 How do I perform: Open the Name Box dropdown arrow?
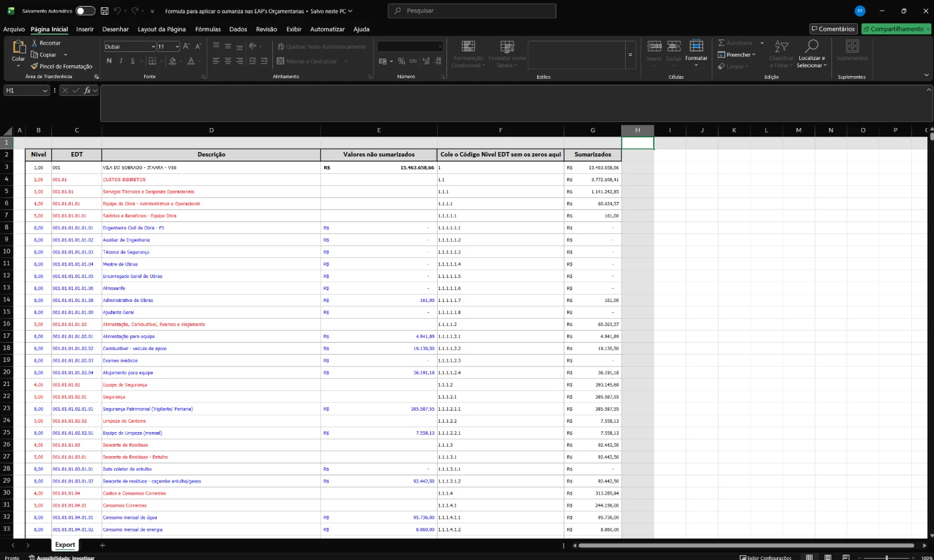[45, 91]
